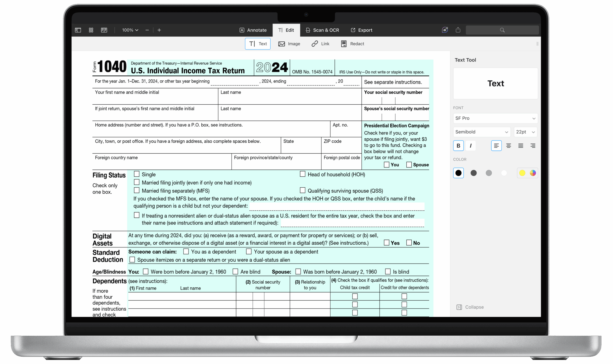Open the page thumbnails view

91,30
